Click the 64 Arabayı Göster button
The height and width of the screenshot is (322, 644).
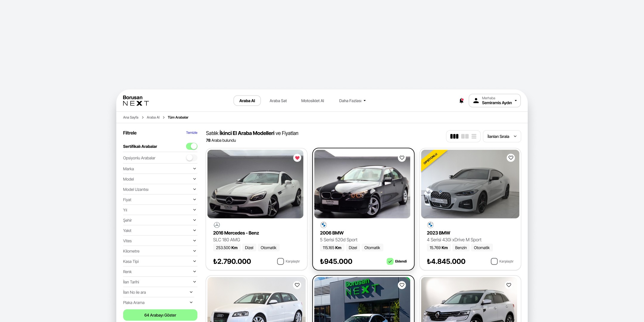click(160, 315)
